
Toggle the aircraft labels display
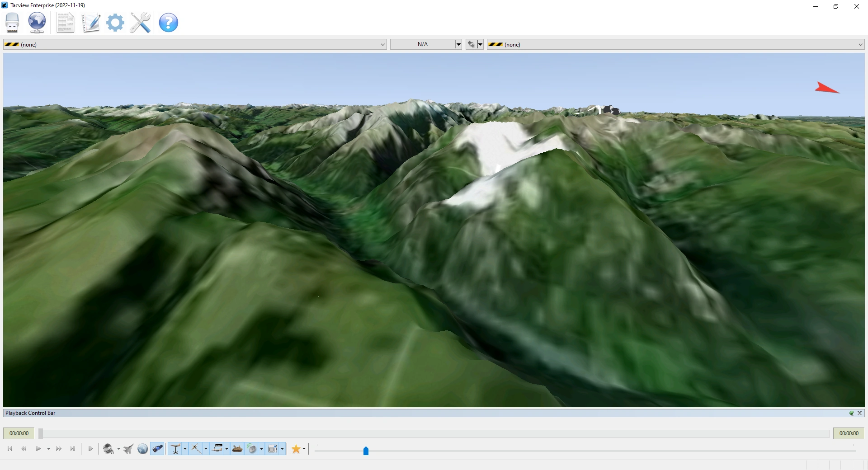pyautogui.click(x=217, y=449)
